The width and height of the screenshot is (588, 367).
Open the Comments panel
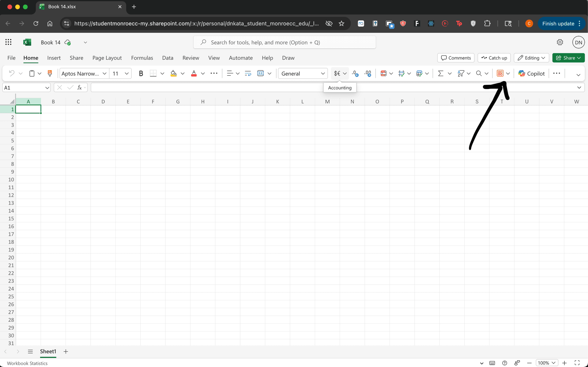tap(456, 58)
